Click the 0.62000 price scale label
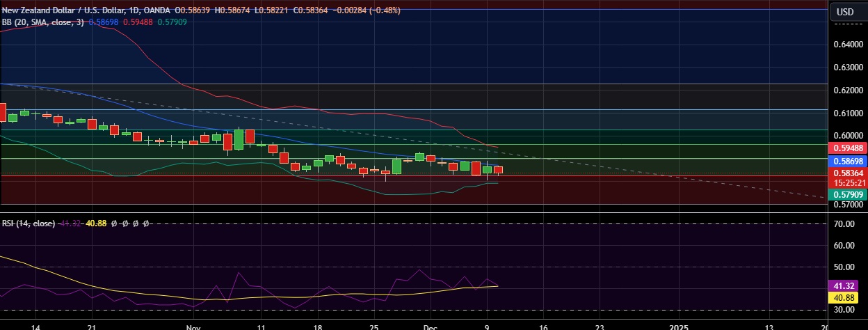 [x=848, y=91]
